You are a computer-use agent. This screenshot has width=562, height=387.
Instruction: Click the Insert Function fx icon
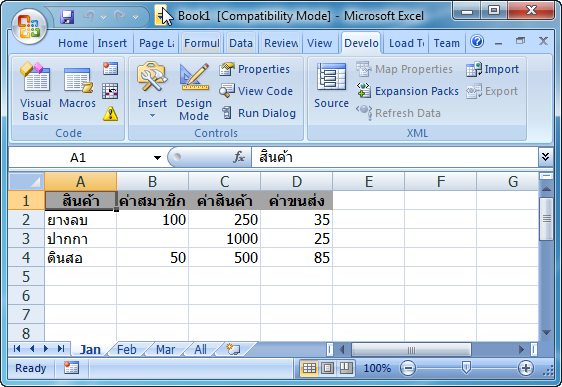(239, 157)
